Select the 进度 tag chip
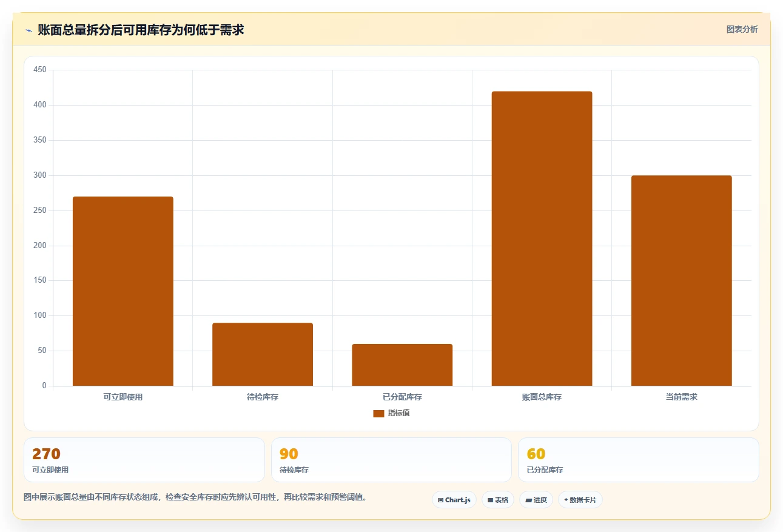This screenshot has height=532, width=783. 536,500
